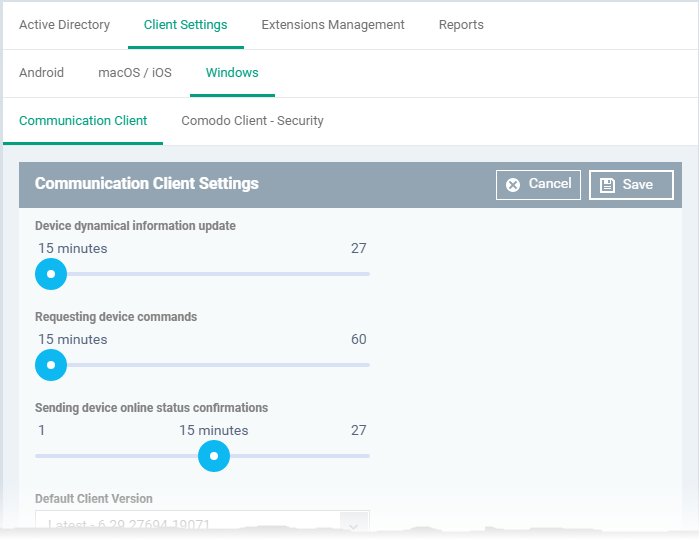Open the Communication Client tab

click(83, 121)
